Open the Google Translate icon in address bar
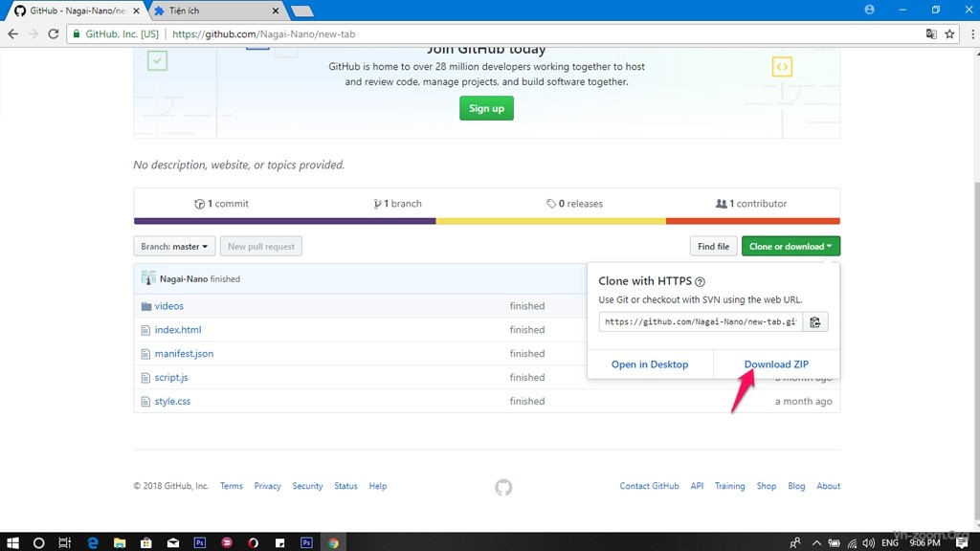980x551 pixels. (931, 34)
